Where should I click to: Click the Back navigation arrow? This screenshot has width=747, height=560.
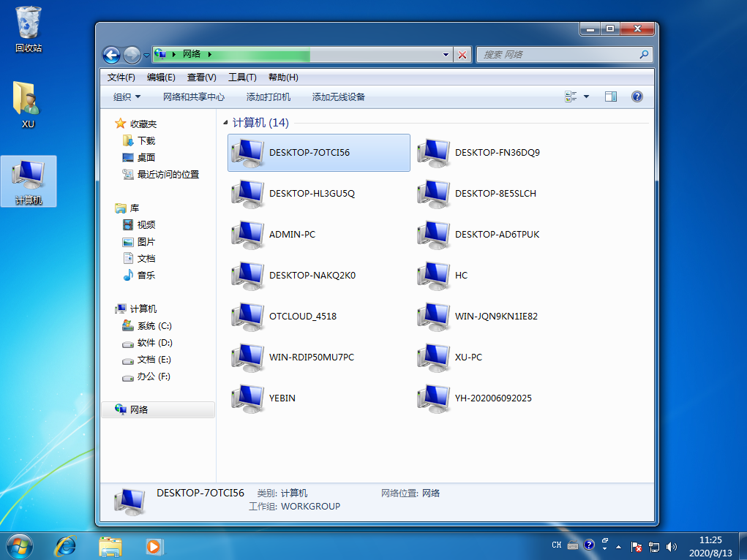[111, 56]
